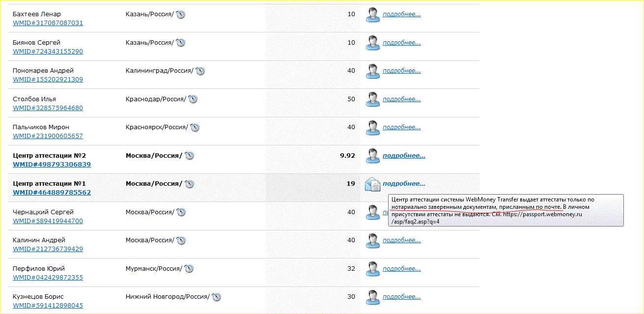Open WMID#498793306839 link
This screenshot has height=314, width=644.
pyautogui.click(x=52, y=164)
